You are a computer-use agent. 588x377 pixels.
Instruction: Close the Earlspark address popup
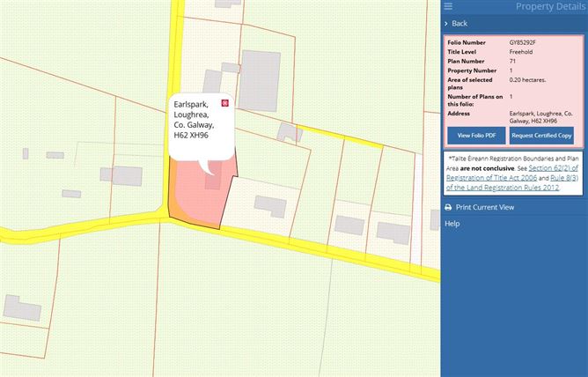(x=225, y=103)
